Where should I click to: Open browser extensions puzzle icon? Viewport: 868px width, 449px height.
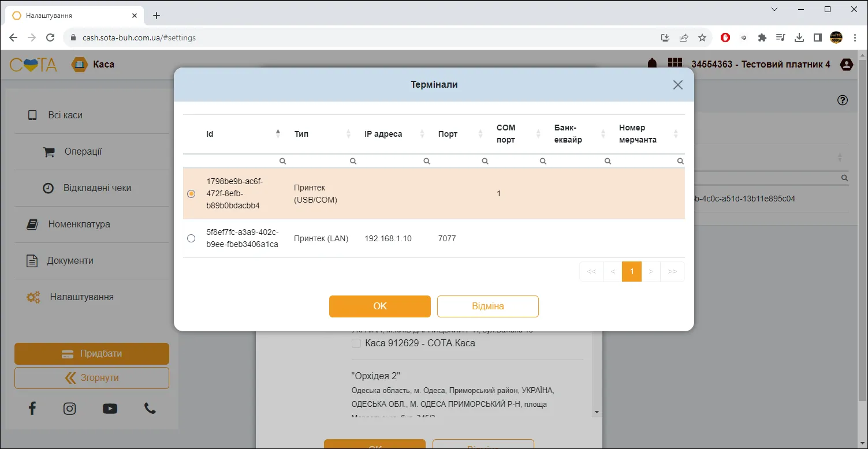click(x=762, y=38)
